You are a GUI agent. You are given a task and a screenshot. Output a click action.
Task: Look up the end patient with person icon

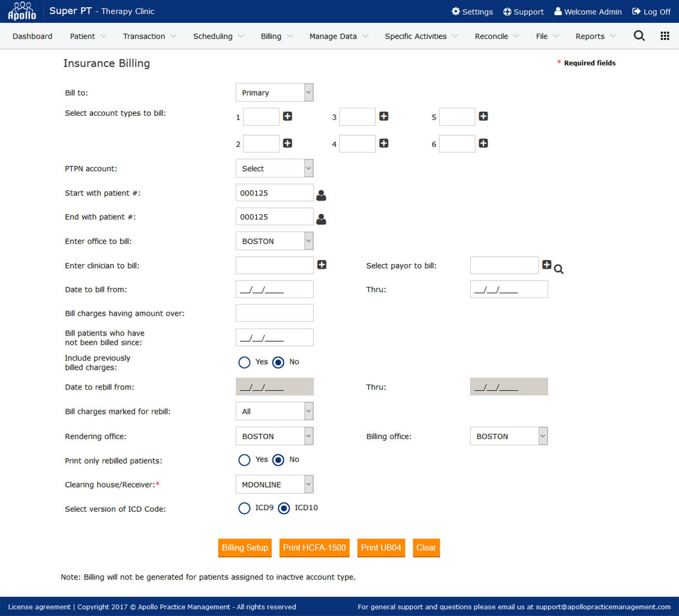(321, 220)
